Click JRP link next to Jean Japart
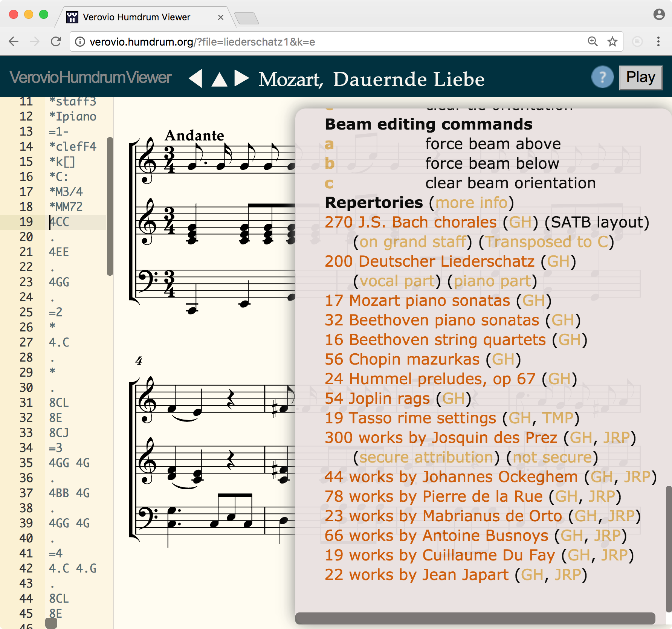This screenshot has height=629, width=672. pyautogui.click(x=568, y=575)
